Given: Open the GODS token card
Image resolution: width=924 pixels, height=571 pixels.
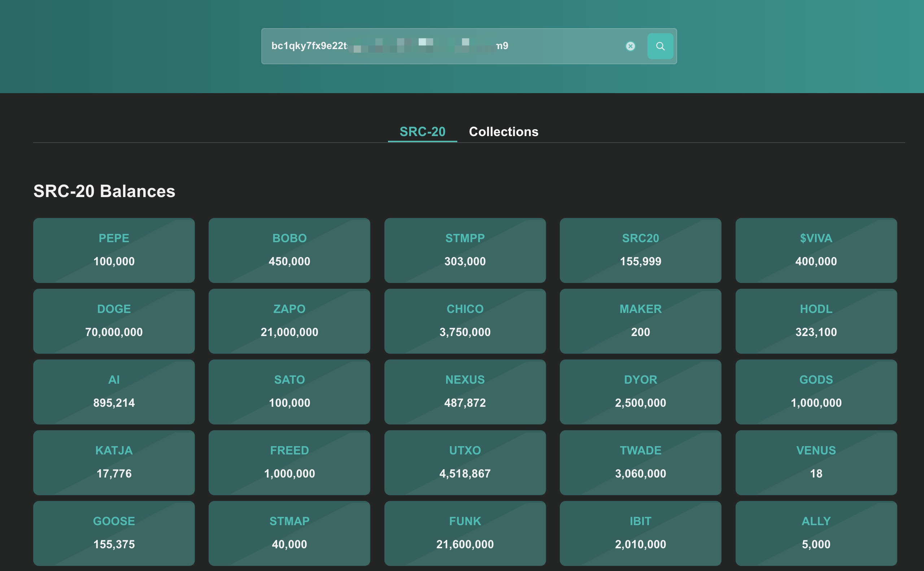Looking at the screenshot, I should [x=816, y=392].
